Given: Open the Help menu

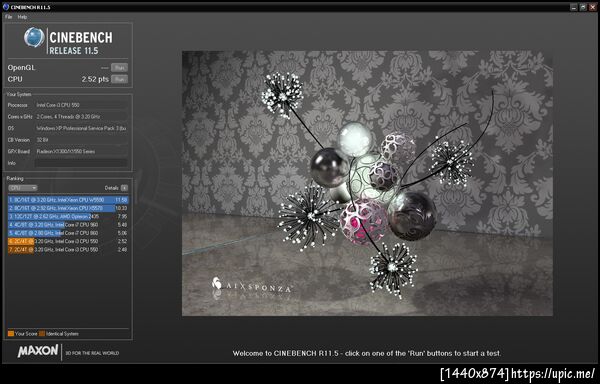Looking at the screenshot, I should click(x=22, y=17).
